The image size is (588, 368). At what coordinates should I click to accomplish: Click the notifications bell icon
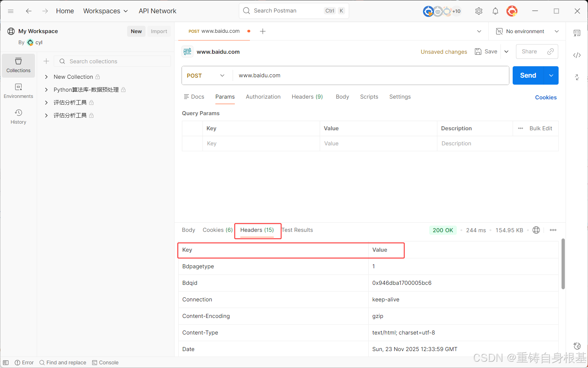tap(495, 11)
